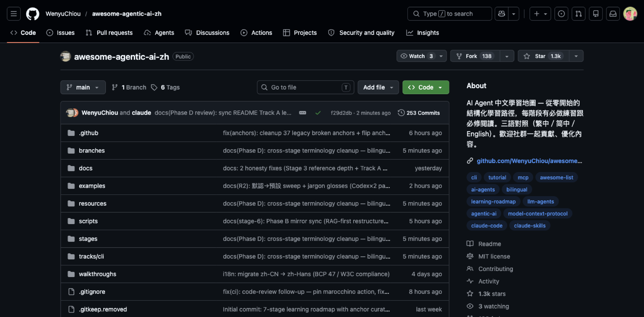The height and width of the screenshot is (317, 644).
Task: Select the model-context-protocol topic tag
Action: [538, 214]
